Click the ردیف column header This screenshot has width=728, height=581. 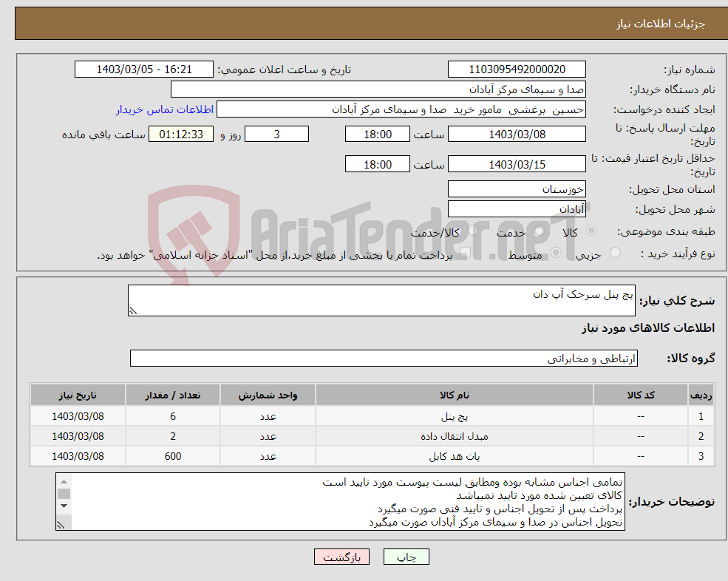(x=701, y=395)
